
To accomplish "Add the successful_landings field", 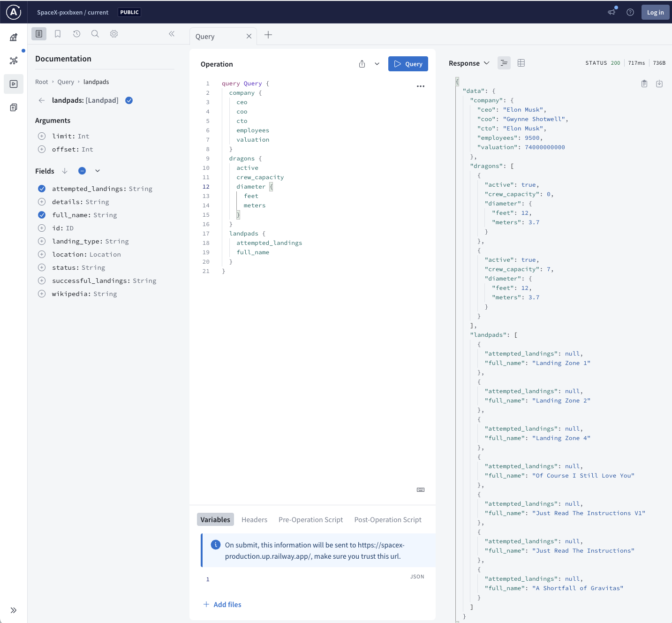I will 42,281.
